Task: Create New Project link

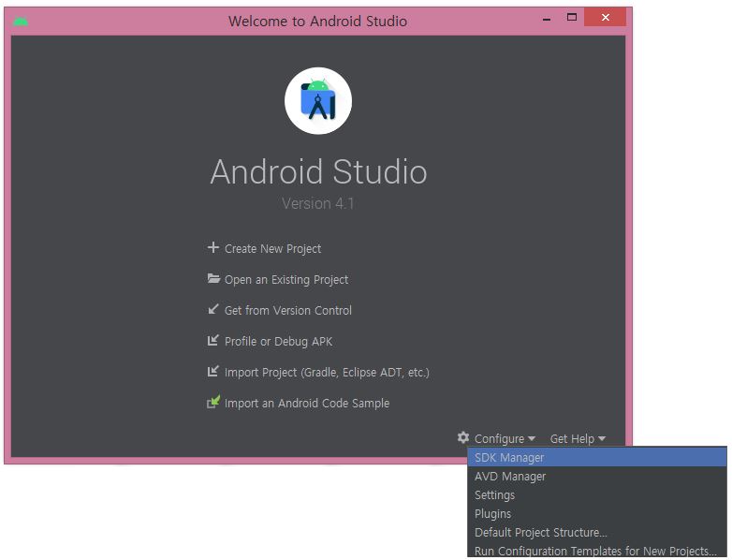Action: pyautogui.click(x=272, y=249)
